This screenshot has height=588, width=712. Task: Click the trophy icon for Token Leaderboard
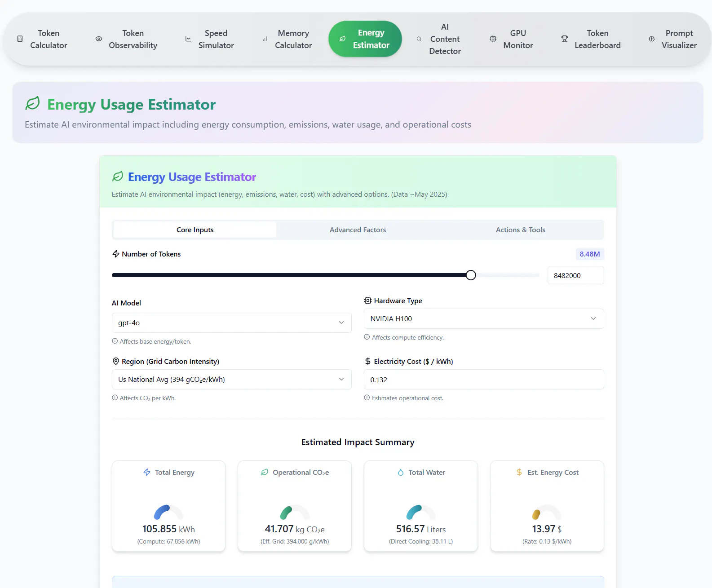pyautogui.click(x=565, y=39)
